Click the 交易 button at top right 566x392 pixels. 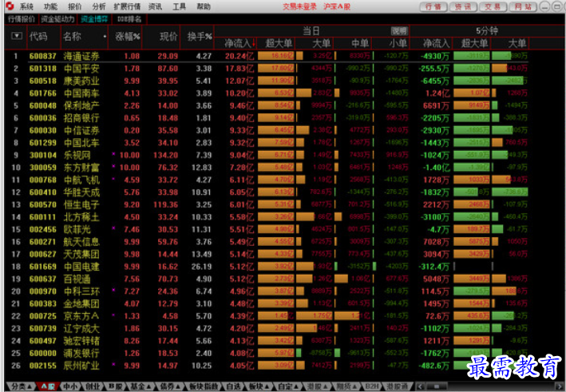pos(493,6)
